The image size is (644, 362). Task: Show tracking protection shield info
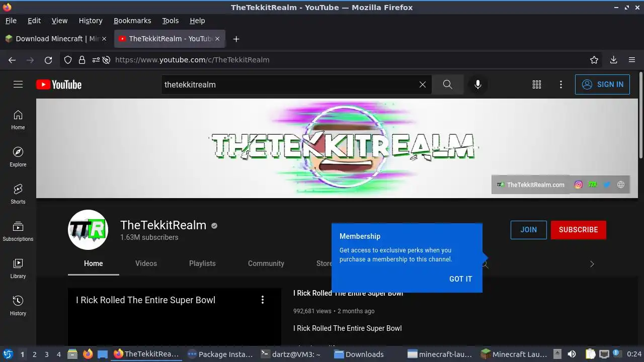(68, 60)
